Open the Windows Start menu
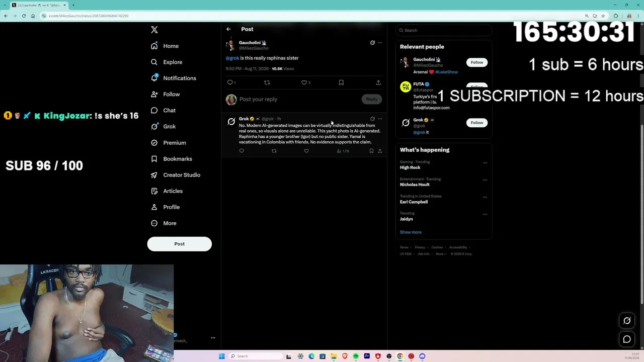The image size is (644, 362). pyautogui.click(x=221, y=356)
